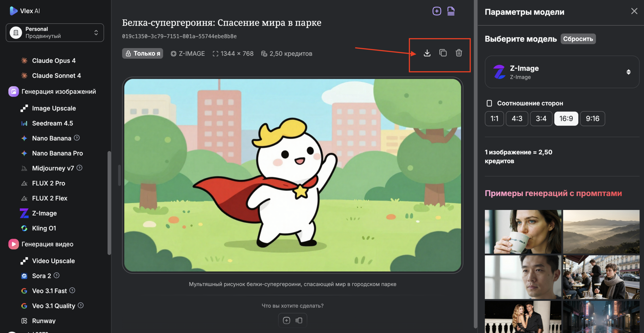Click the add icon under 'Что вы хотите сделать?'

[x=286, y=320]
